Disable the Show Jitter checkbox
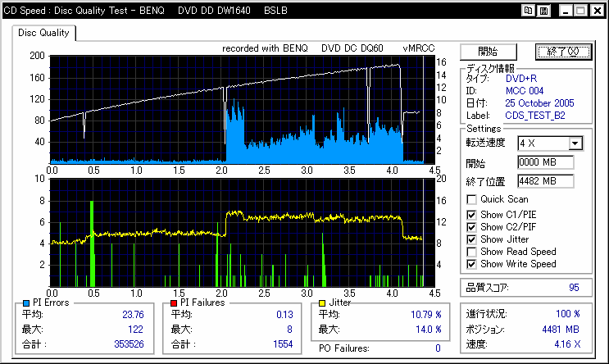Image resolution: width=609 pixels, height=364 pixels. click(471, 239)
